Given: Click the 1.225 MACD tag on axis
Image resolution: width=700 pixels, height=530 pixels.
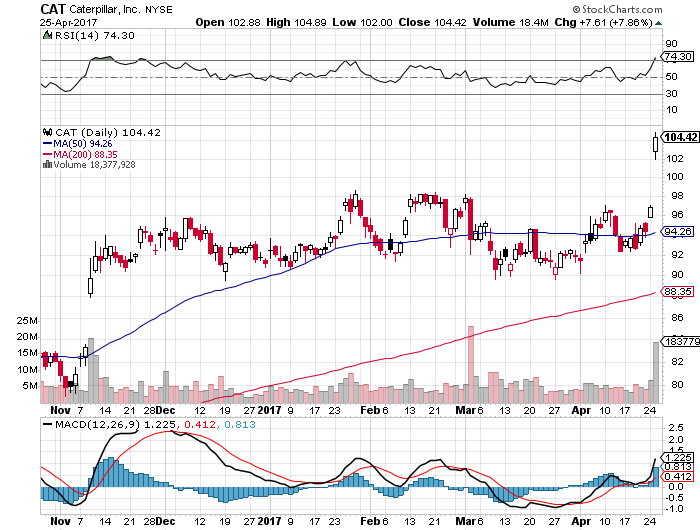Looking at the screenshot, I should coord(678,458).
